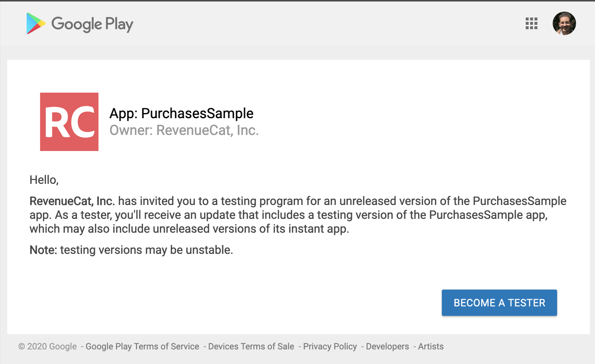Screen dimensions: 595x364
Task: Click the red RC app icon
Action: tap(69, 121)
